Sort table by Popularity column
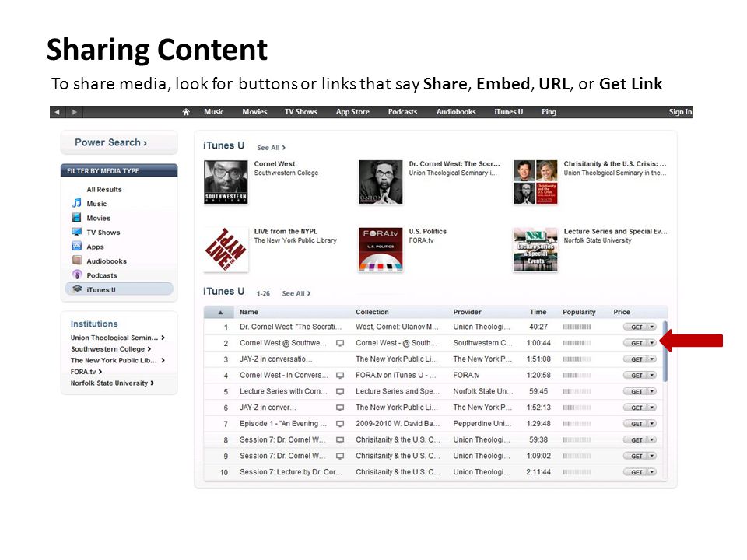The image size is (747, 560). pyautogui.click(x=579, y=312)
